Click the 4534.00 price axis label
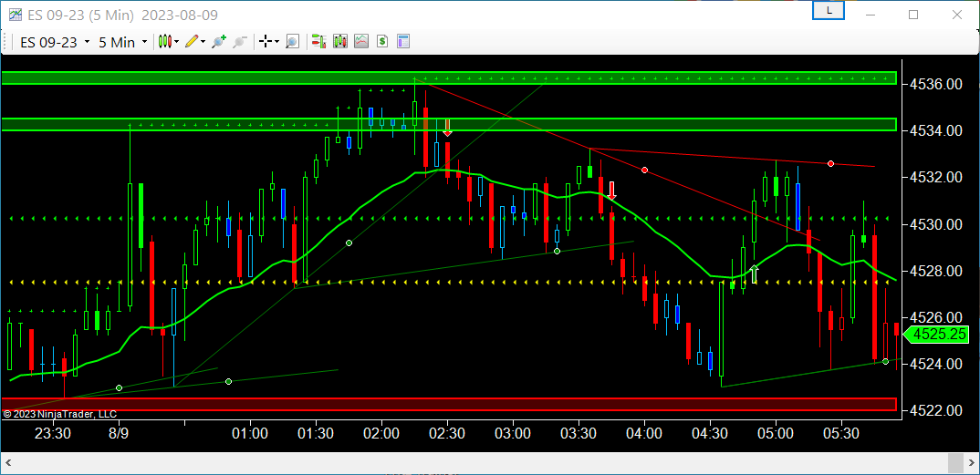 (936, 130)
